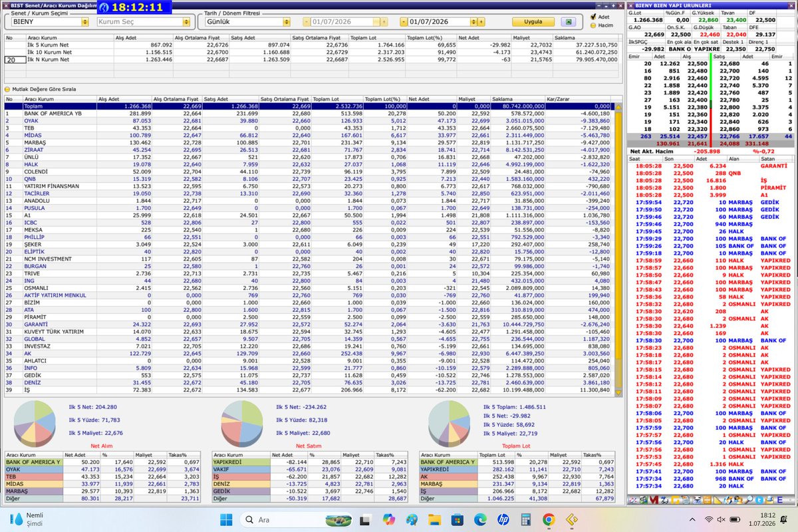The width and height of the screenshot is (798, 532).
Task: Click the Net Akt. Hacim row in BIENY panel
Action: point(712,151)
